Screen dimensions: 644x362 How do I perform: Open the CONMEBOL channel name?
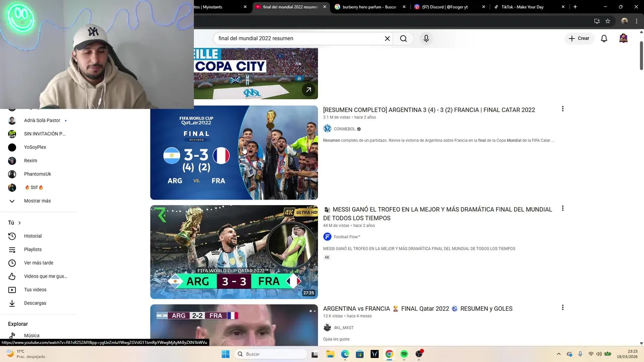[x=345, y=129]
